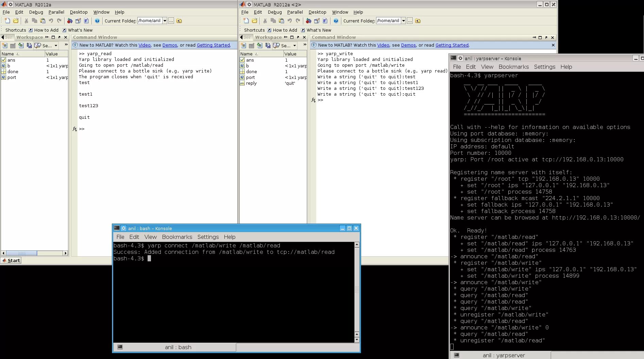Click How to Add shortcut in first MATLAB
644x359 pixels.
[x=44, y=30]
